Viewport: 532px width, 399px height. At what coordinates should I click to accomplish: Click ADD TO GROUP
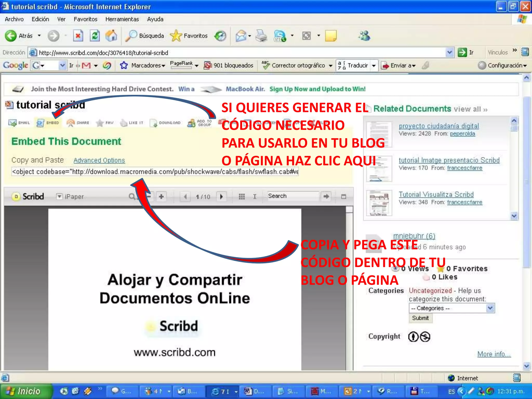pos(199,123)
